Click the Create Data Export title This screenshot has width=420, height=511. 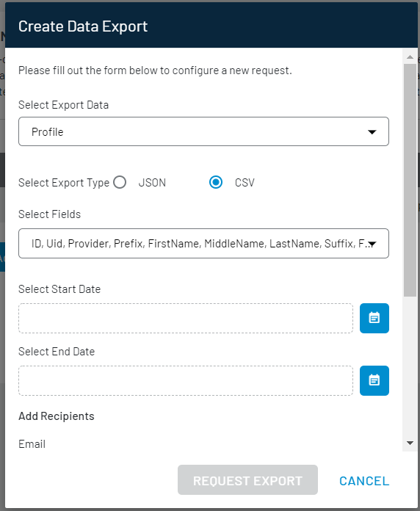pos(83,26)
